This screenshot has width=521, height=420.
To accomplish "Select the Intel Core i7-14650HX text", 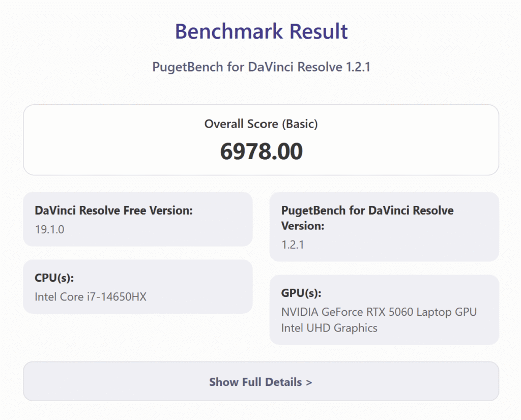I will click(90, 296).
